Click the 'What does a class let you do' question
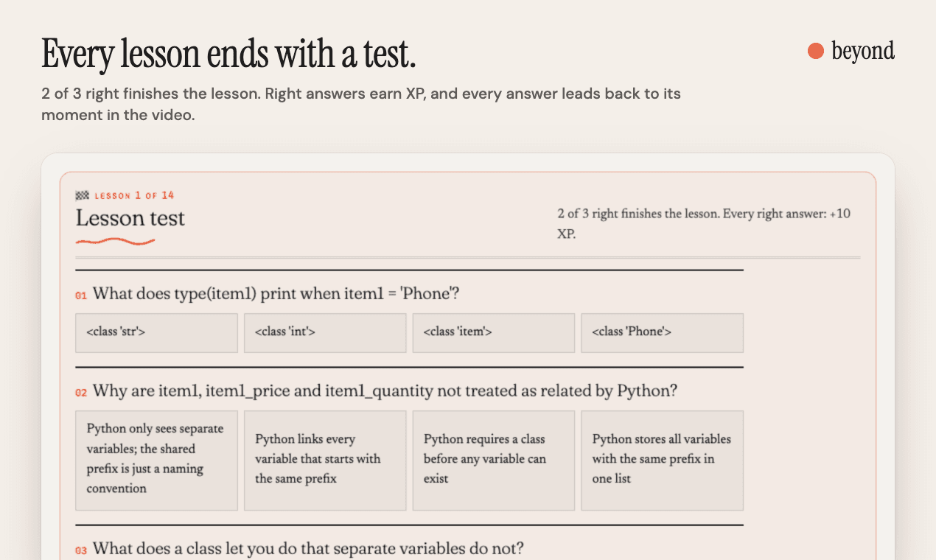Image resolution: width=936 pixels, height=560 pixels. (308, 549)
